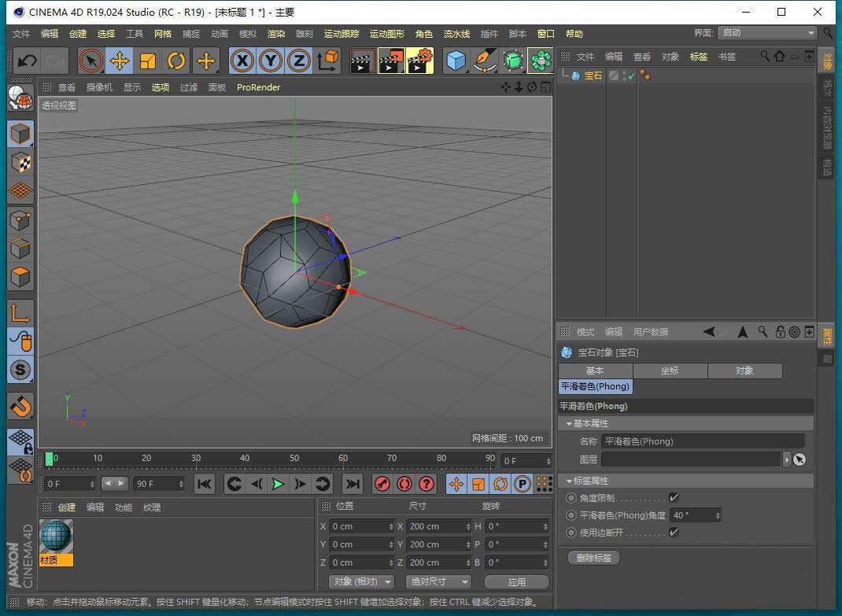Uncheck the 使用边断开 checkbox
The width and height of the screenshot is (842, 616).
pyautogui.click(x=674, y=533)
